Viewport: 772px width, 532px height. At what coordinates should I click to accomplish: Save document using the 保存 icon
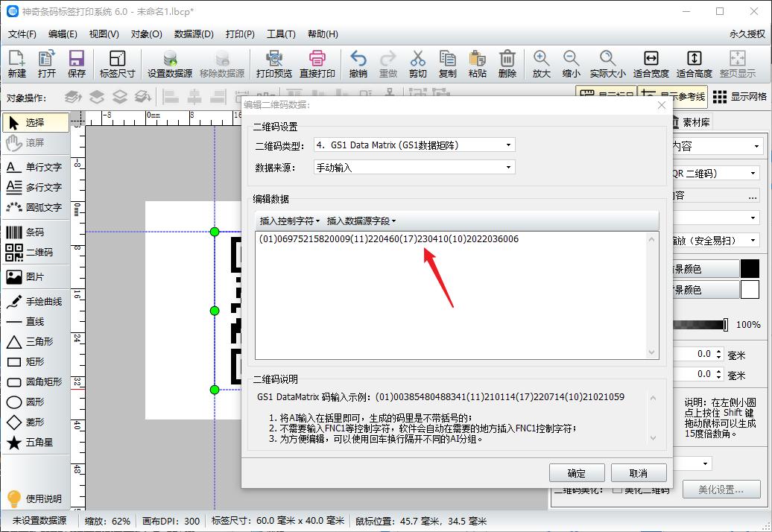pos(76,64)
